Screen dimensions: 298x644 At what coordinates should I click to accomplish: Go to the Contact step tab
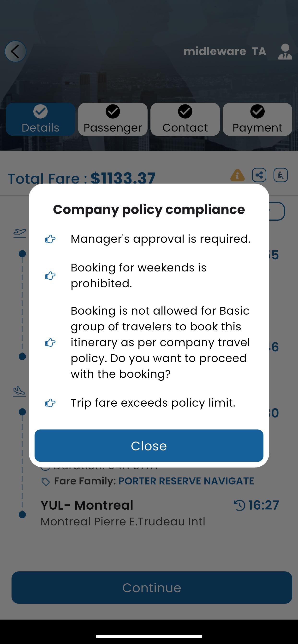tap(185, 119)
